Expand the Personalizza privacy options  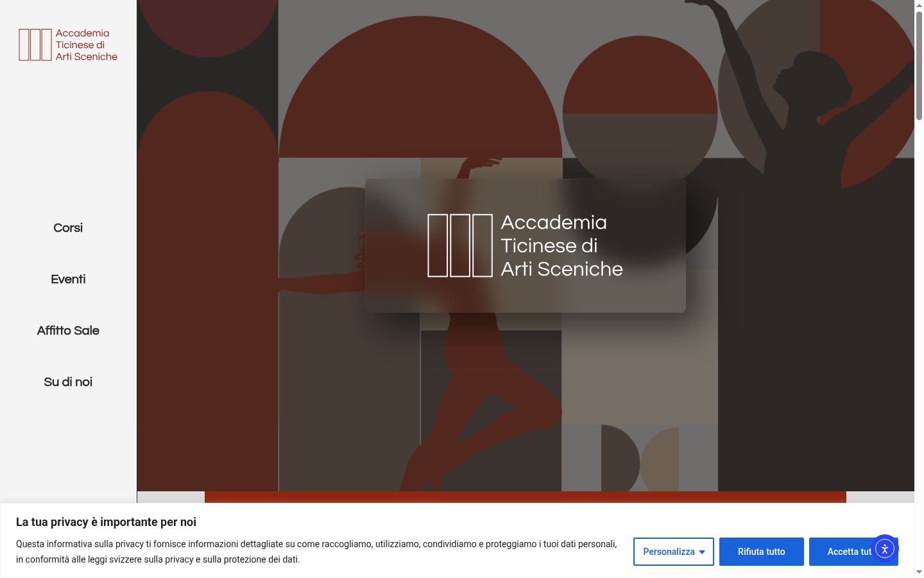tap(674, 552)
